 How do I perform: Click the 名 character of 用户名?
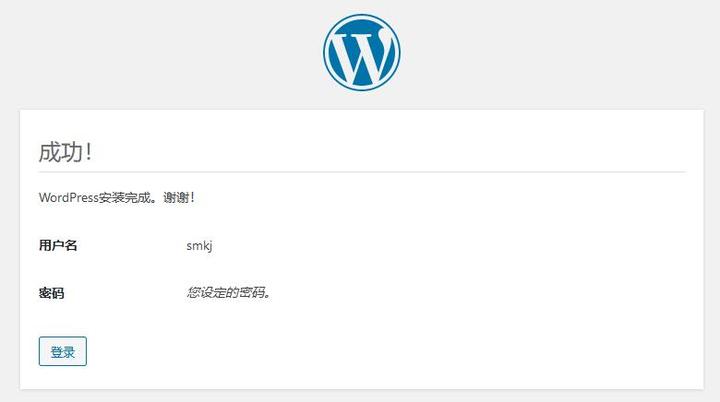tap(71, 245)
